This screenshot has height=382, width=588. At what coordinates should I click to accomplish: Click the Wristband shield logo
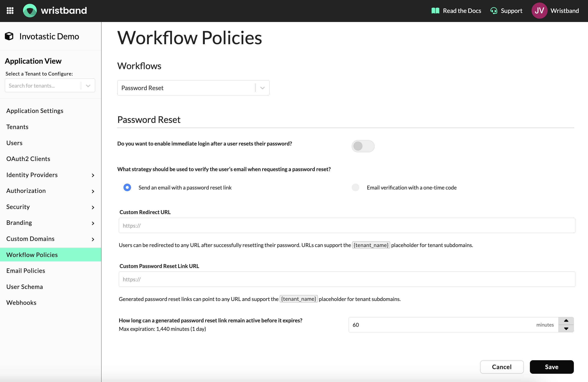30,11
